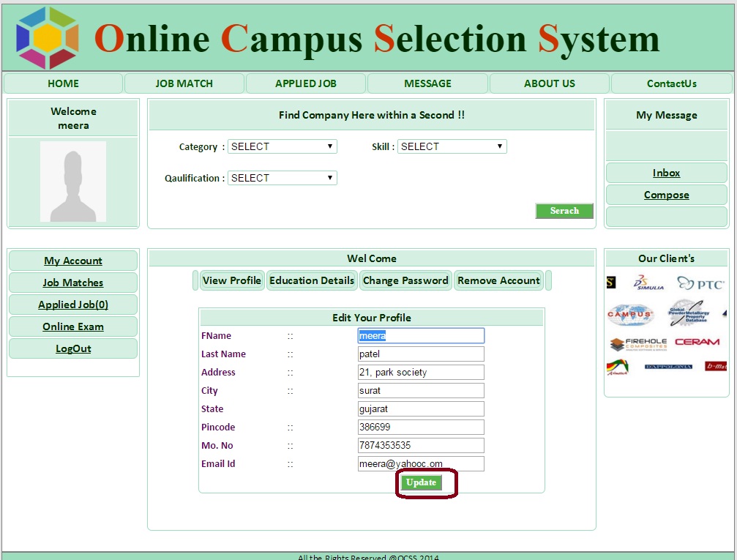The width and height of the screenshot is (737, 560).
Task: Click the Firehole Composites logo
Action: pyautogui.click(x=637, y=343)
